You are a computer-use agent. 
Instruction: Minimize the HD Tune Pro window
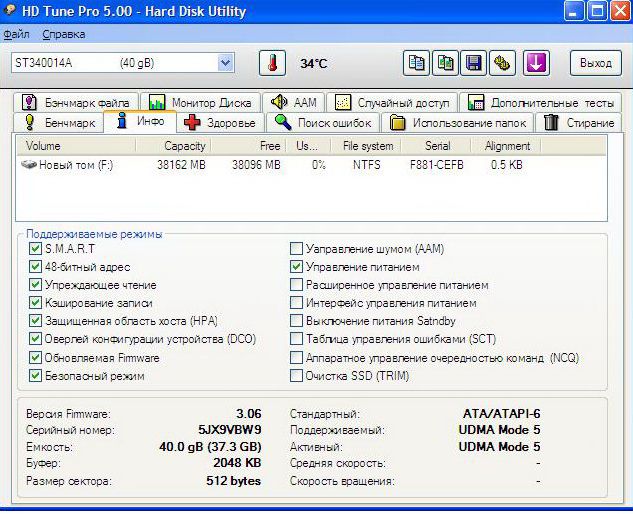click(x=573, y=10)
